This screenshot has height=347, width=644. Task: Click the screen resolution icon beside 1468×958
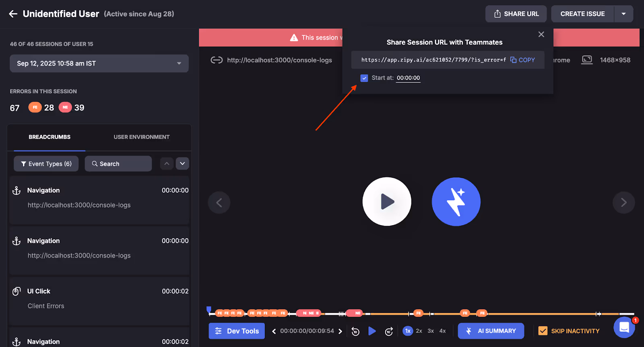point(587,60)
